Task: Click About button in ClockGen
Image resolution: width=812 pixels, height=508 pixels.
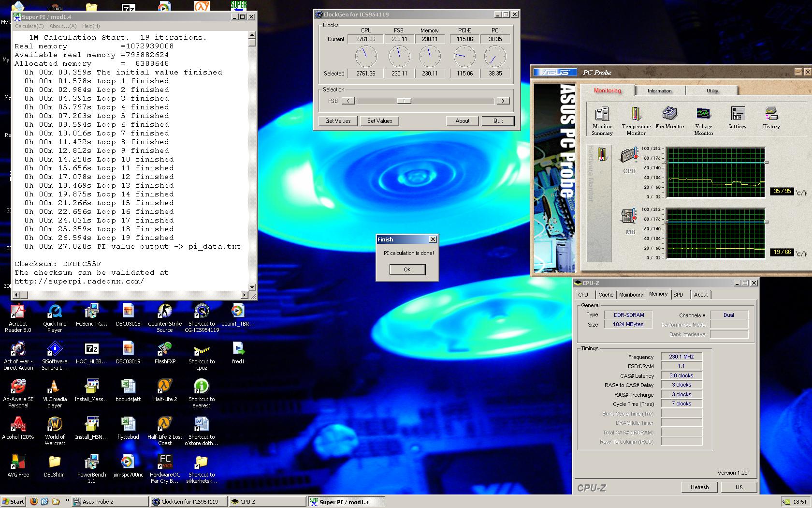Action: [463, 121]
